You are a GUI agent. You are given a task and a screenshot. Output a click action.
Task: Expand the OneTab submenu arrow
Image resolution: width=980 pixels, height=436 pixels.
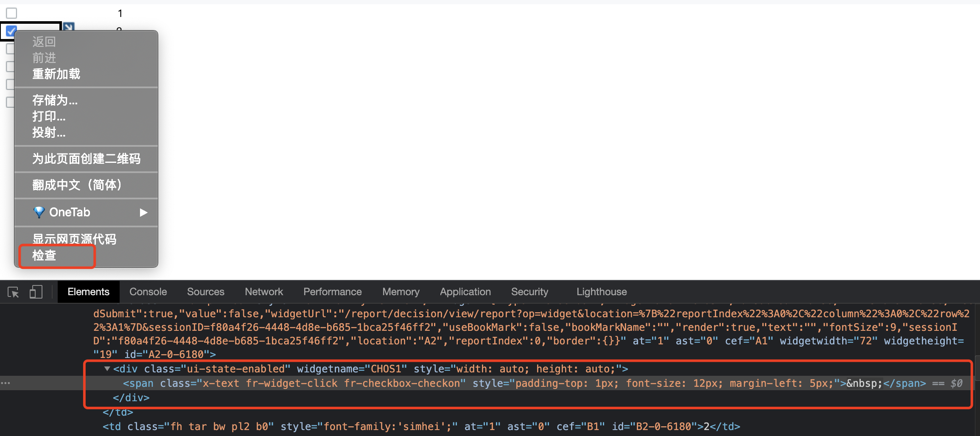pyautogui.click(x=144, y=212)
